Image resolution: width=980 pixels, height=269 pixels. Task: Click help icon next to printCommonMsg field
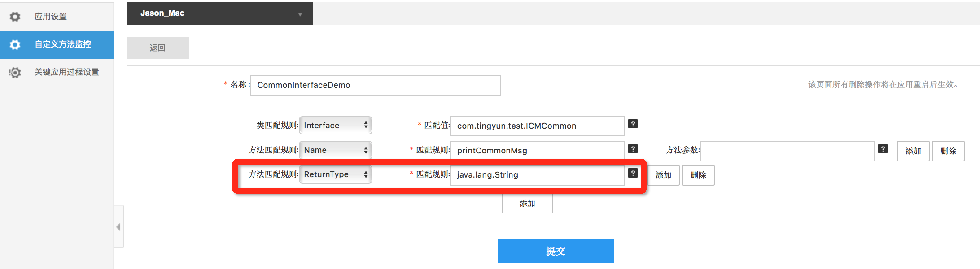(x=633, y=149)
